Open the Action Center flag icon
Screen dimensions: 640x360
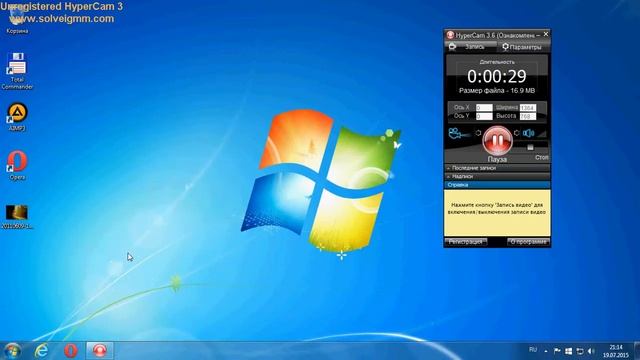point(557,351)
